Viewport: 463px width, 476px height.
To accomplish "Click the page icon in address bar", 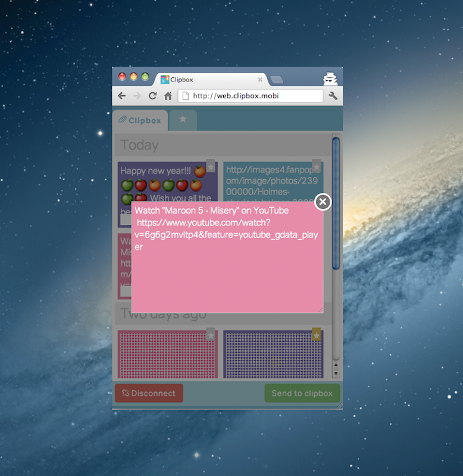I will 185,96.
